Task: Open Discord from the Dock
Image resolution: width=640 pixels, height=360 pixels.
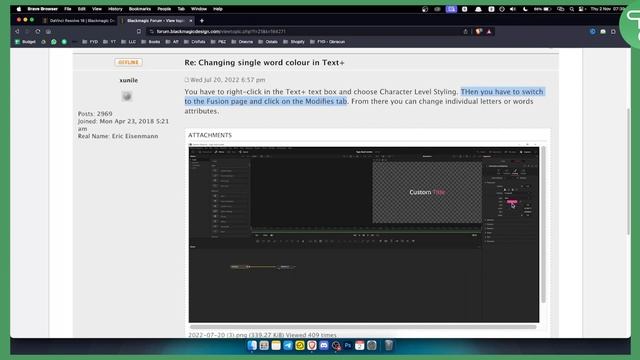Action: pos(324,346)
